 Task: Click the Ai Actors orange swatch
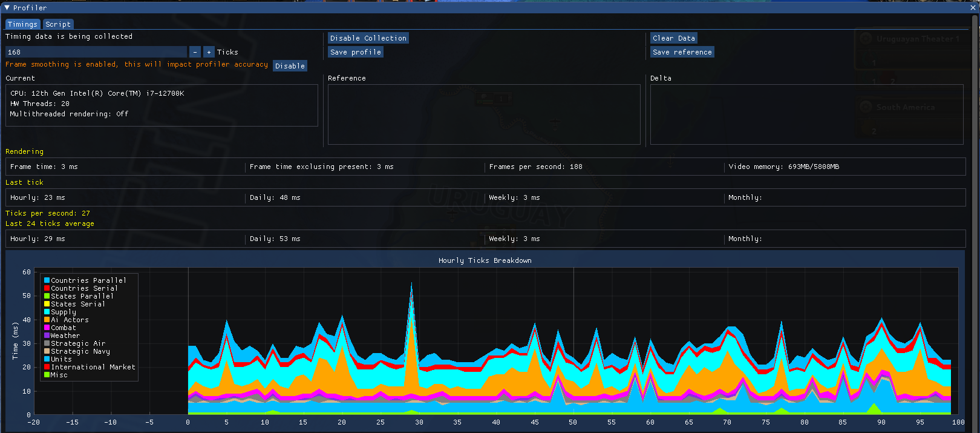click(x=47, y=320)
